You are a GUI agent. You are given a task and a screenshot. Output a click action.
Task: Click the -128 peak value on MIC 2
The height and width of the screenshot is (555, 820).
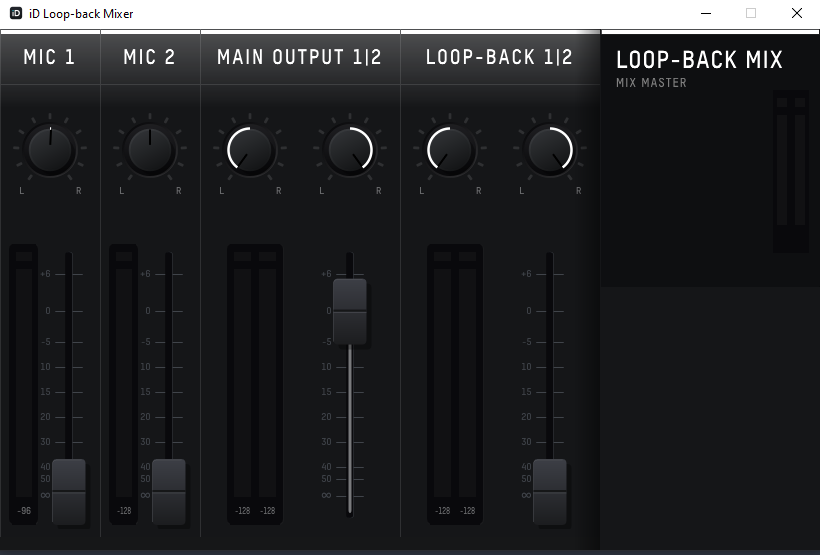click(x=124, y=511)
